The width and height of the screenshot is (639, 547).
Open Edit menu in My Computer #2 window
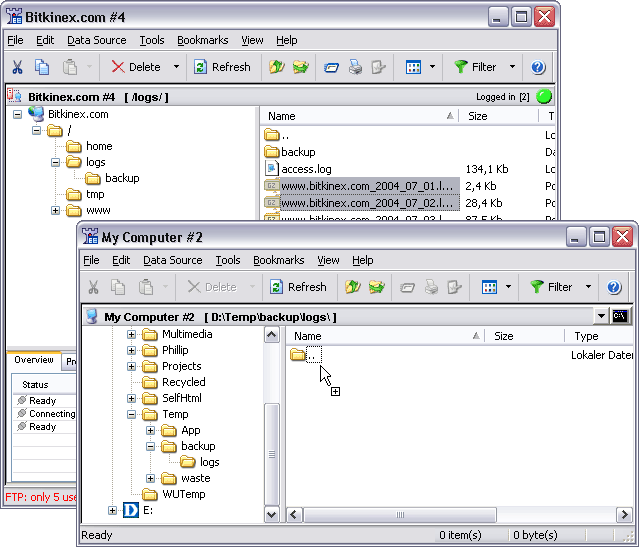click(x=121, y=260)
